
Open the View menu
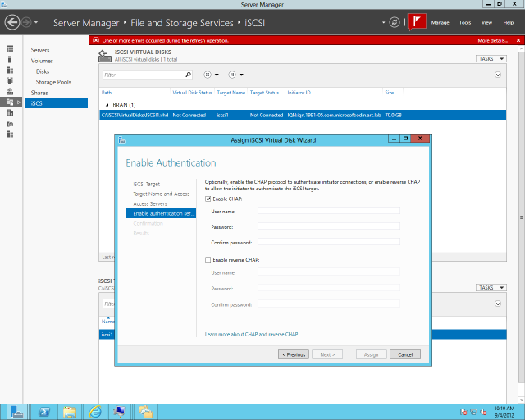pyautogui.click(x=486, y=22)
